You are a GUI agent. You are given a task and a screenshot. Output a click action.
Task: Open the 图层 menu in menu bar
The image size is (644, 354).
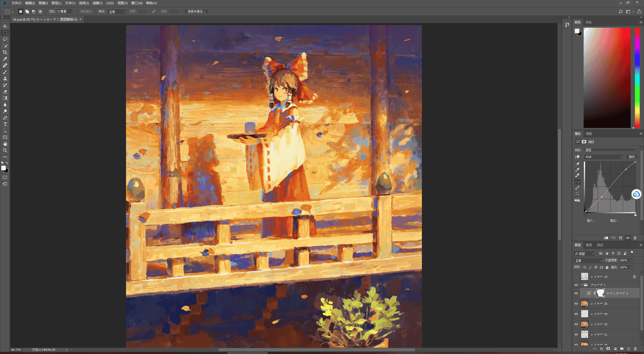(56, 3)
